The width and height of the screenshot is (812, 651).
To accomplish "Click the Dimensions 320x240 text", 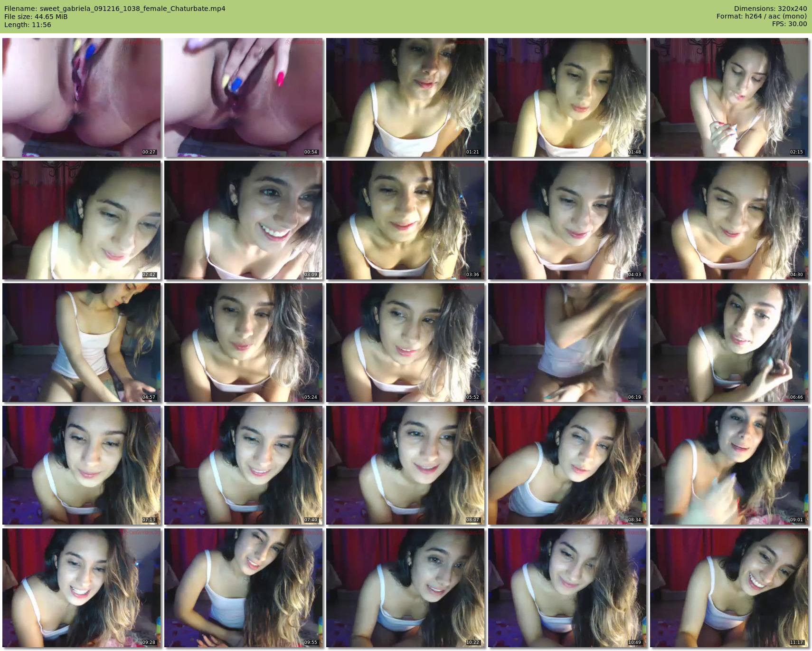I will (x=770, y=9).
